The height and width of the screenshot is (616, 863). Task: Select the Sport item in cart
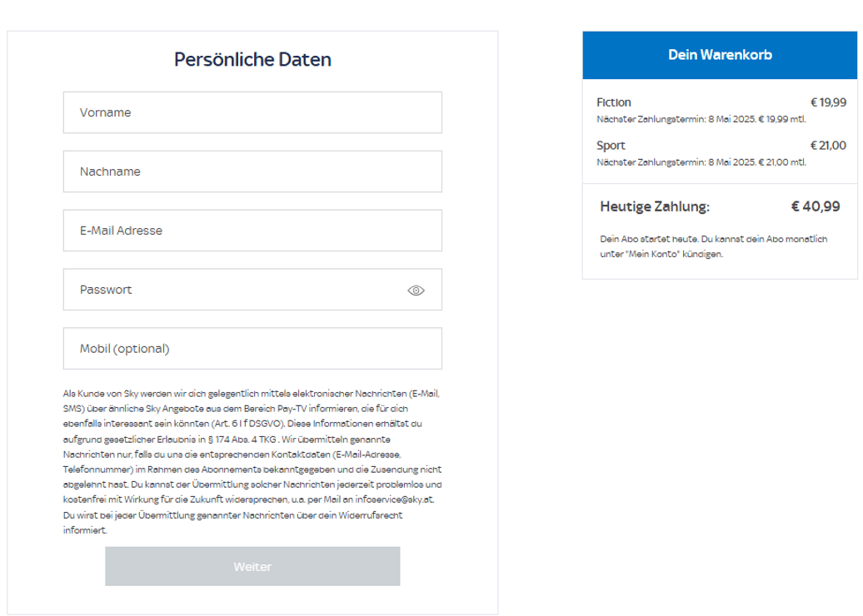[x=611, y=146]
